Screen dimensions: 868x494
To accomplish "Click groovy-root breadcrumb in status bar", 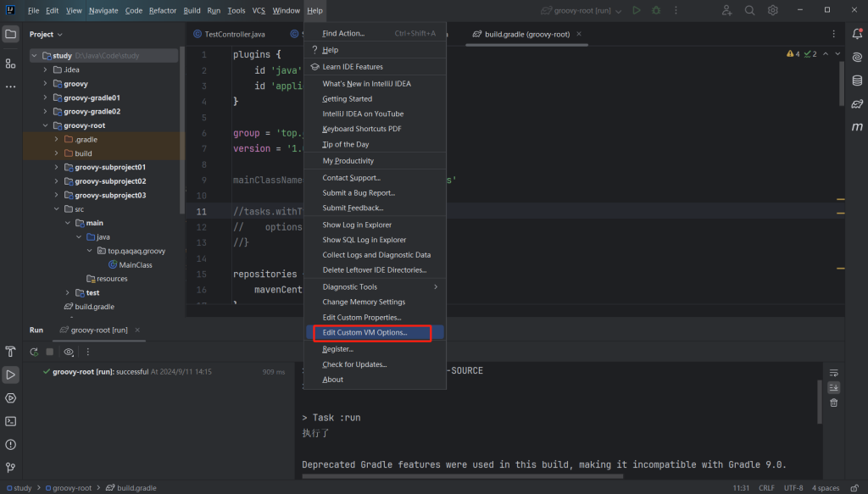I will (x=69, y=488).
